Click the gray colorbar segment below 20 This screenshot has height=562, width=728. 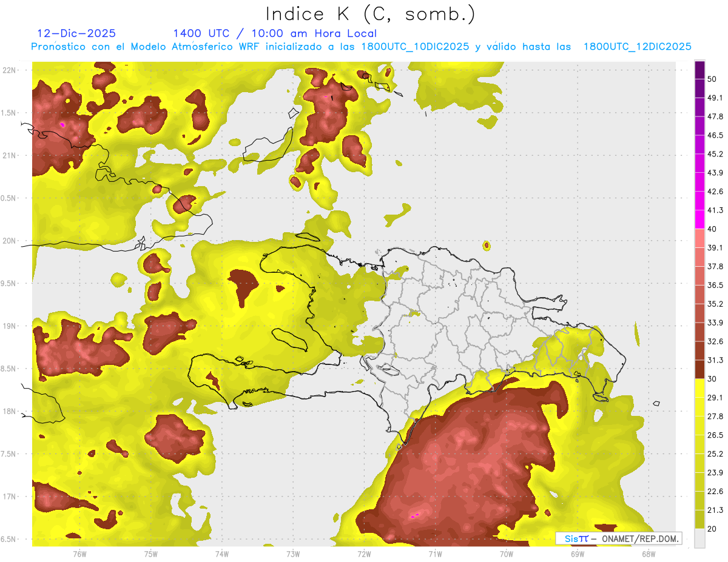(699, 538)
